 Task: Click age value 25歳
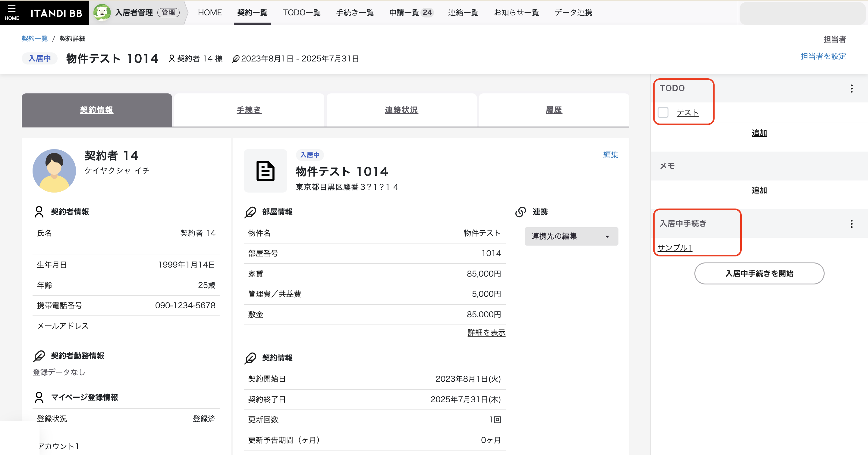click(x=206, y=285)
